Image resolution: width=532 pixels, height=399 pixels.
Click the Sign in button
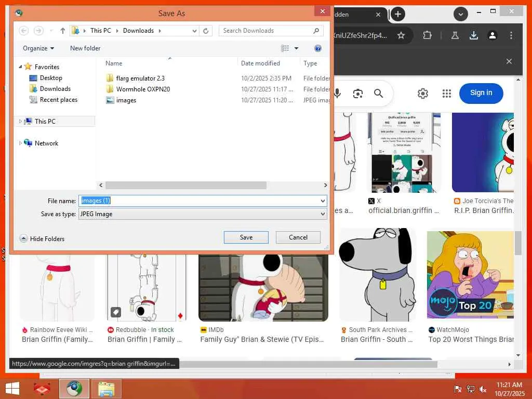(x=481, y=93)
